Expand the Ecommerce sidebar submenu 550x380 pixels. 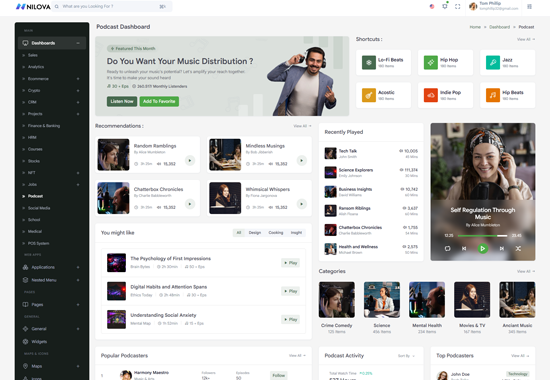[x=78, y=79]
